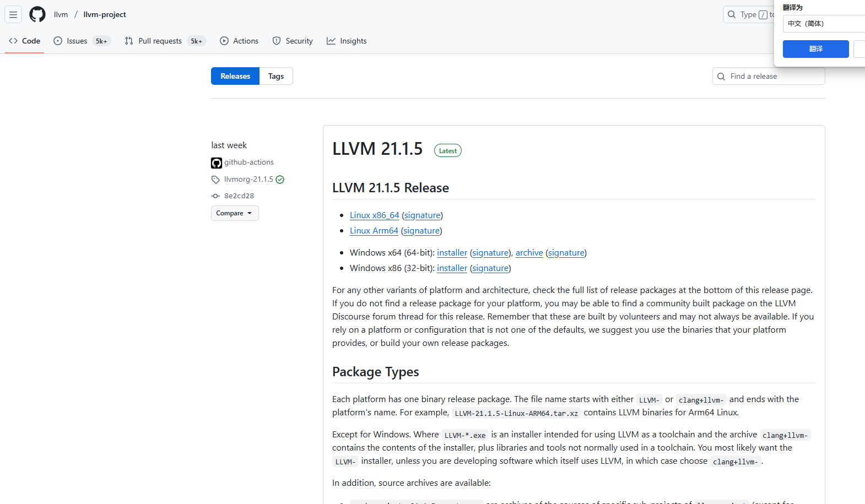The image size is (865, 504).
Task: Expand the Compare dropdown
Action: click(235, 213)
